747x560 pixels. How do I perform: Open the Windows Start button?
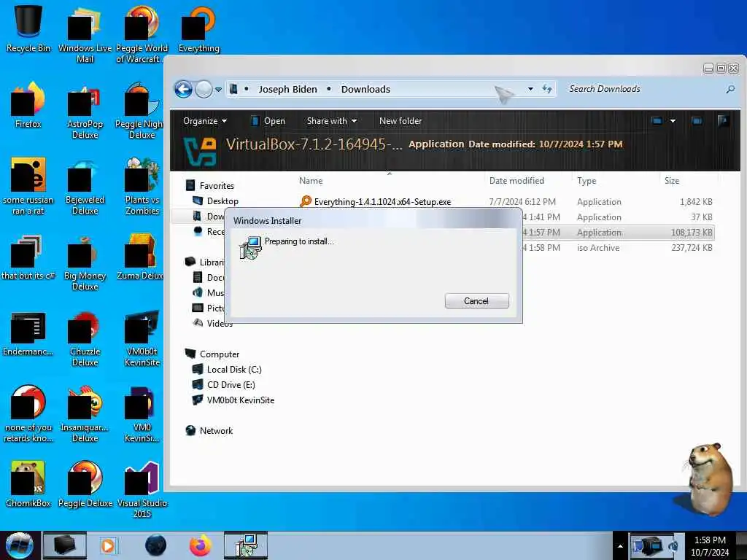pyautogui.click(x=20, y=545)
